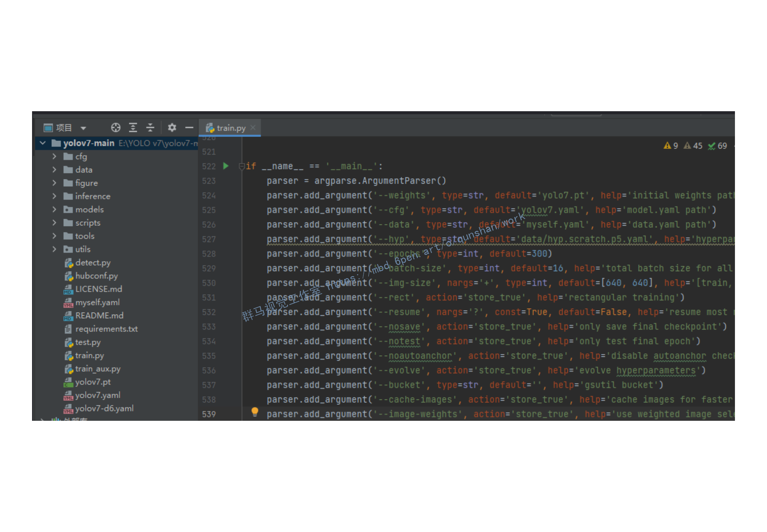Select detect.py in project tree
Screen dimensions: 767x532
click(92, 263)
